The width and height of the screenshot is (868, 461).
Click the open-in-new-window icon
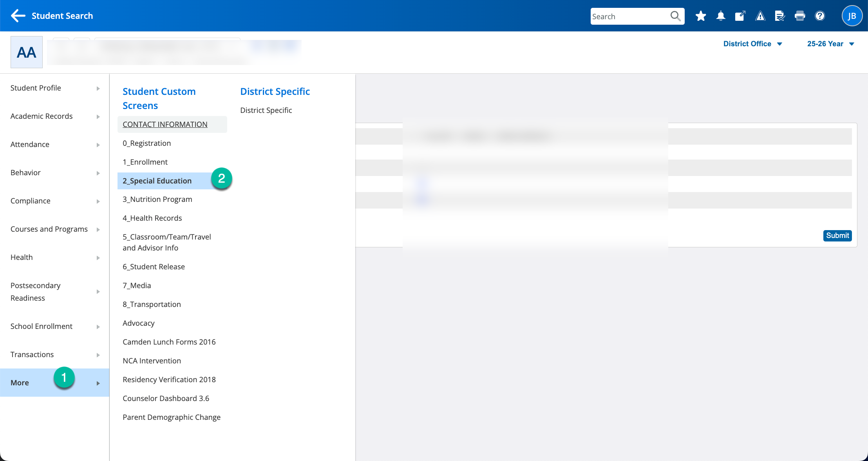tap(740, 16)
